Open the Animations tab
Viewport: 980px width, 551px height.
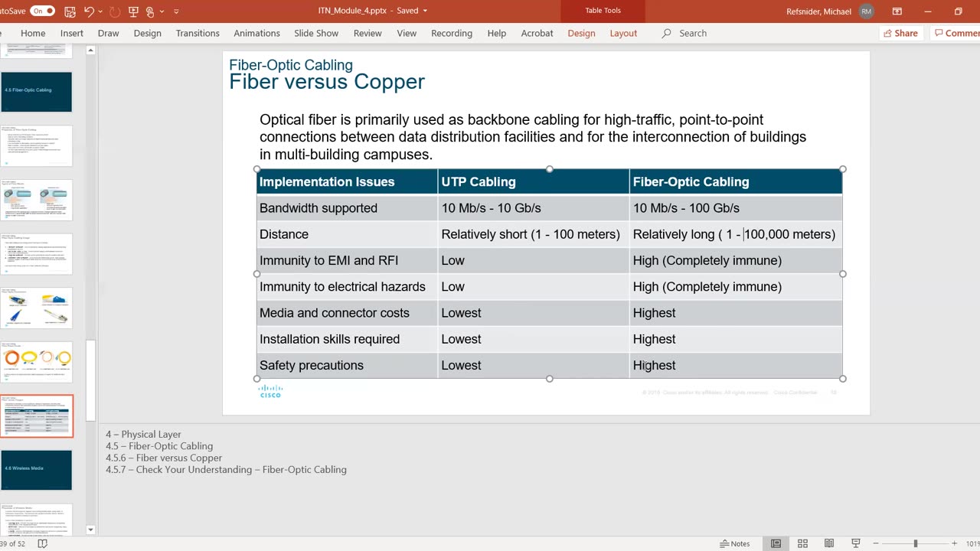(x=256, y=33)
